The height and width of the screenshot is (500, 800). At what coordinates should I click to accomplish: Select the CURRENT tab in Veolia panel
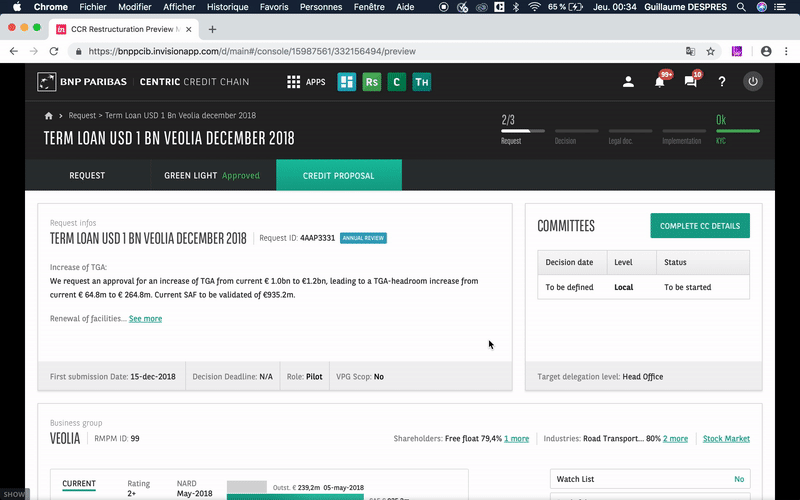pyautogui.click(x=79, y=484)
